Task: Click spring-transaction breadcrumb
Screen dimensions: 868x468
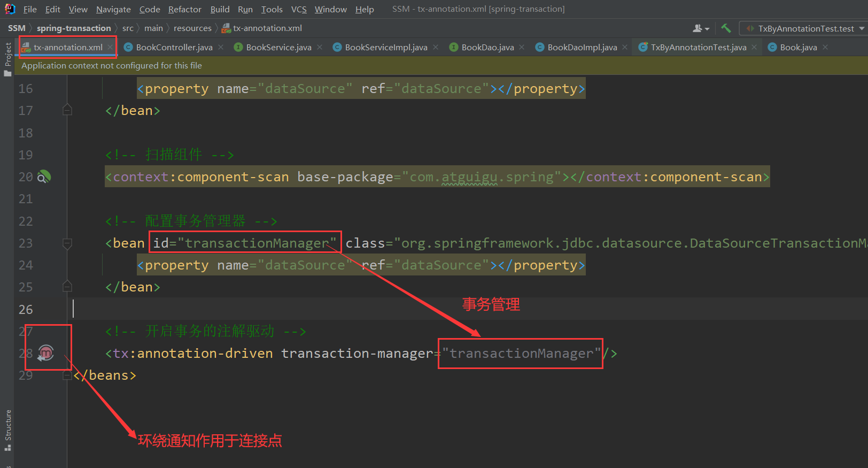Action: [x=74, y=28]
